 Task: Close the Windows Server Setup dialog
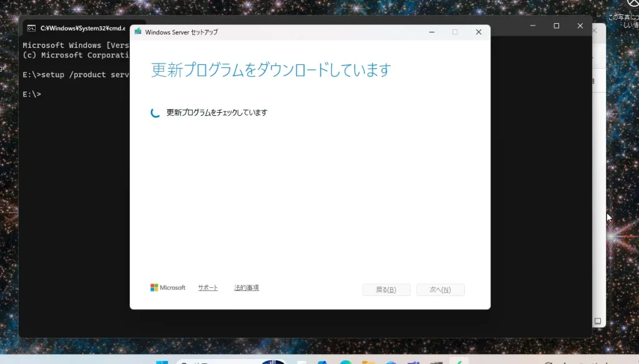479,32
